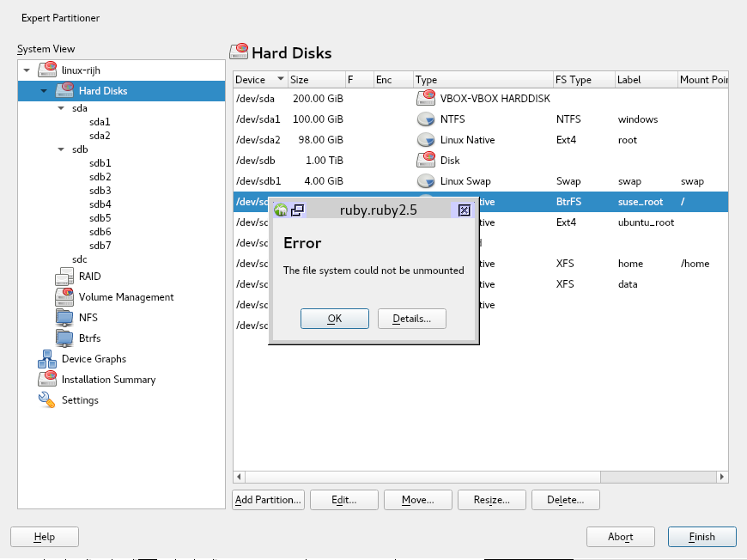This screenshot has height=560, width=747.
Task: Collapse the sda disk expander
Action: [x=61, y=108]
